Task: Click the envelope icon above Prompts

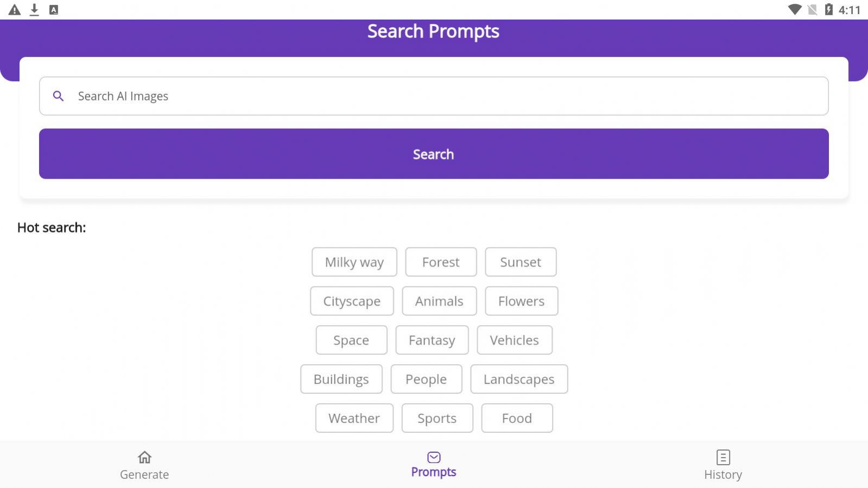Action: pos(433,457)
